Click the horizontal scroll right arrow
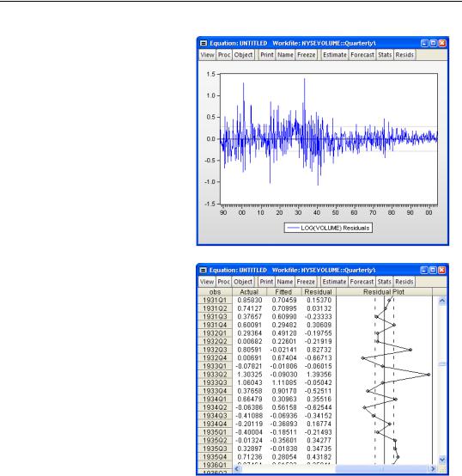This screenshot has height=476, width=462. pyautogui.click(x=433, y=468)
